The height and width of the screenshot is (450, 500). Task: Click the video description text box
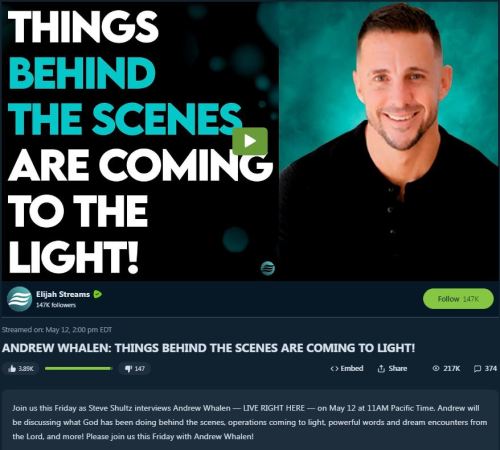[250, 422]
